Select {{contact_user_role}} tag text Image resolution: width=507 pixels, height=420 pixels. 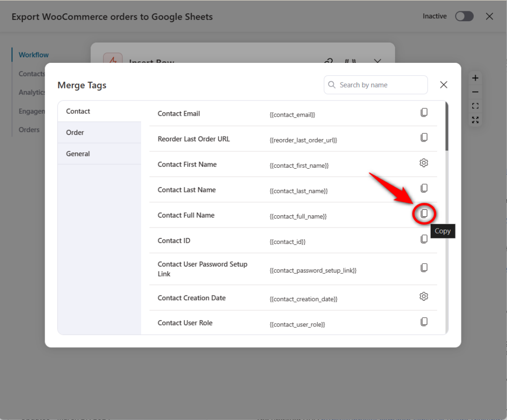(297, 325)
